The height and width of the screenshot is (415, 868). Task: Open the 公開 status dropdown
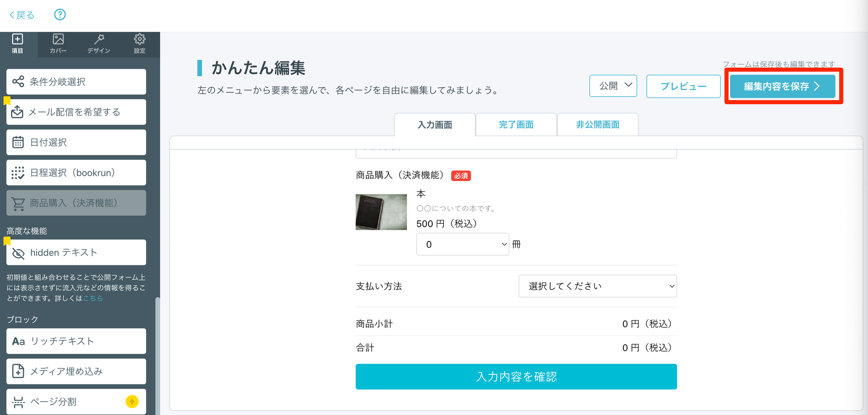(613, 86)
